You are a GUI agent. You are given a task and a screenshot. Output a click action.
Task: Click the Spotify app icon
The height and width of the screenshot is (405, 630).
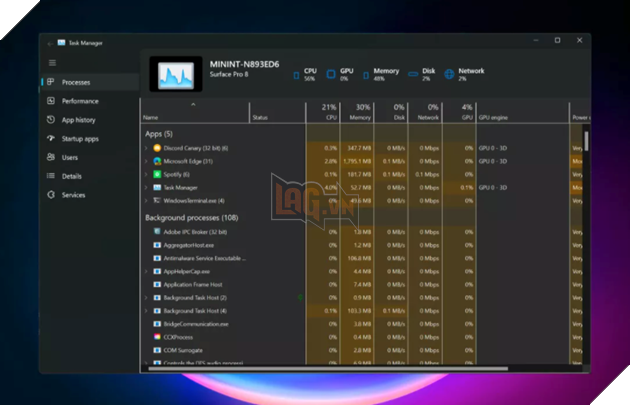(157, 174)
